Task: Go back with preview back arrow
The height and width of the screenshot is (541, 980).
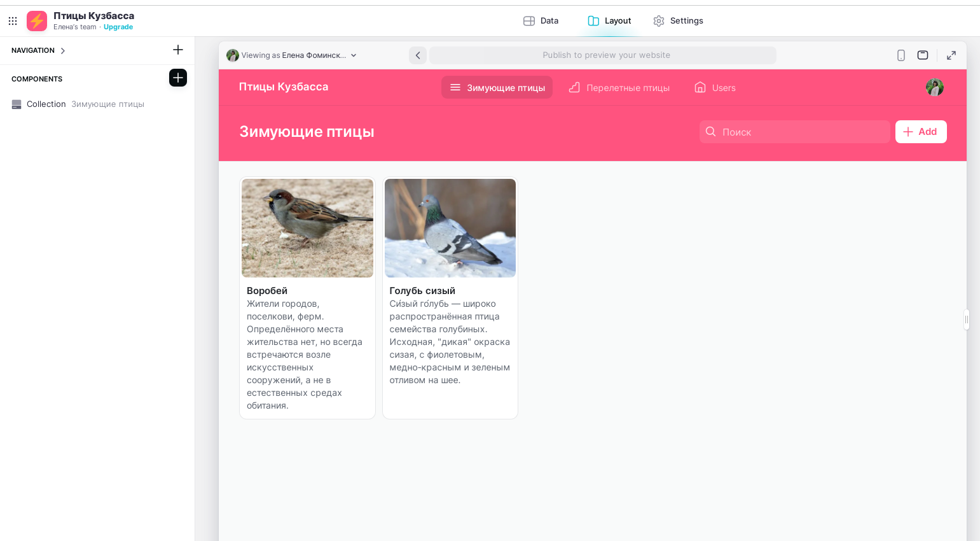Action: pos(418,55)
